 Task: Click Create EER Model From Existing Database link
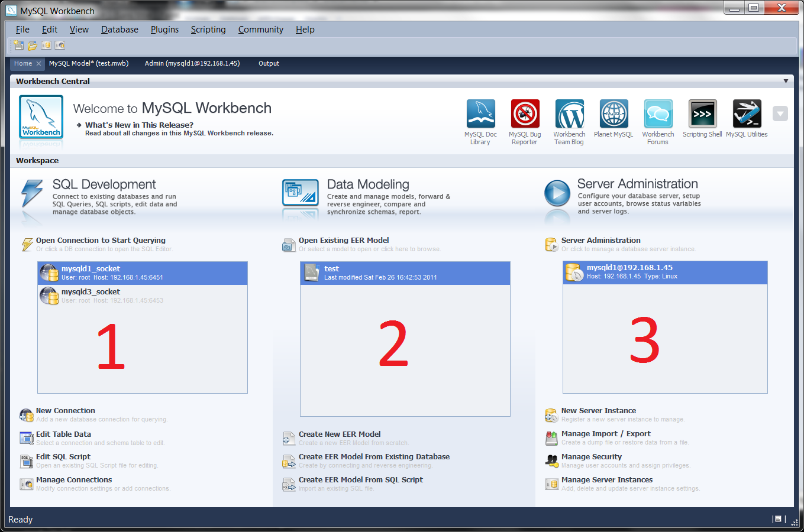pos(374,457)
